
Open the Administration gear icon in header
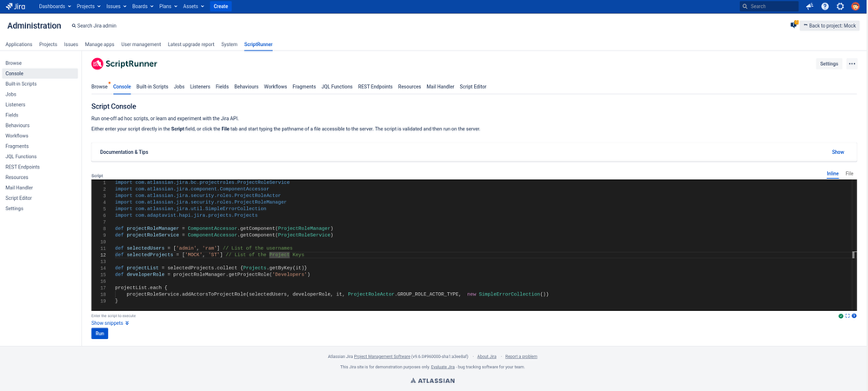click(x=840, y=6)
